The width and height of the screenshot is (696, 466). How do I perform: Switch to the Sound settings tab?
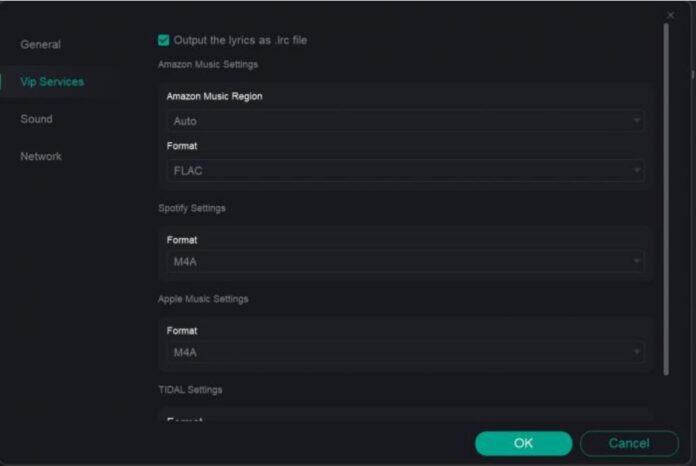point(37,119)
